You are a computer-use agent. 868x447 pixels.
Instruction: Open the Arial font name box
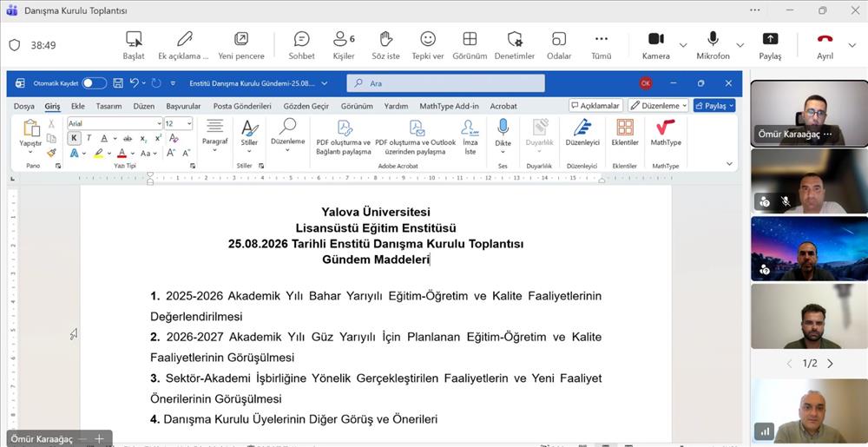115,123
